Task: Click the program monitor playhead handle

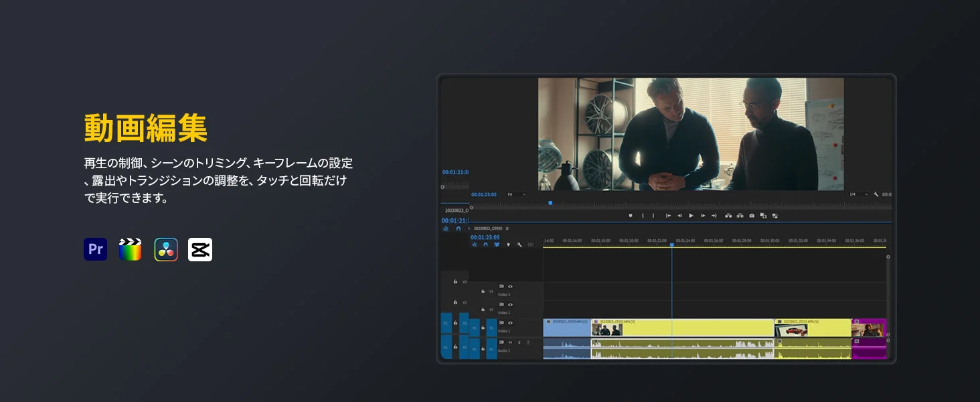Action: tap(550, 202)
